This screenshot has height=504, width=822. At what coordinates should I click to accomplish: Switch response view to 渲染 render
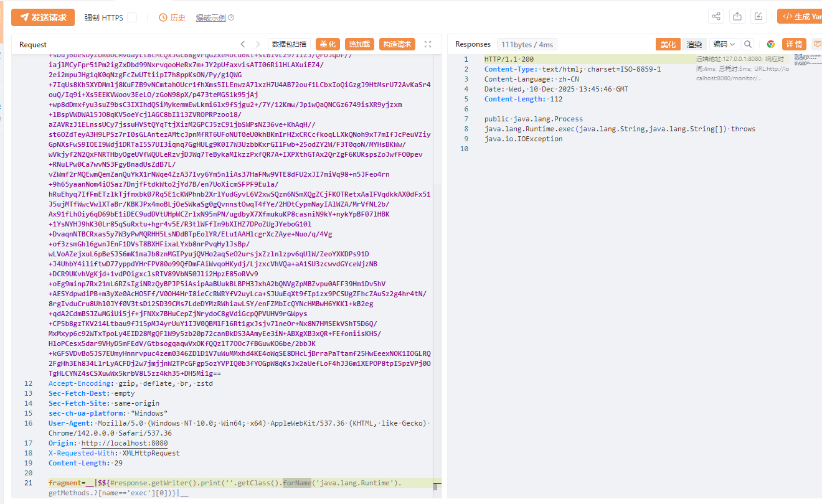[694, 44]
